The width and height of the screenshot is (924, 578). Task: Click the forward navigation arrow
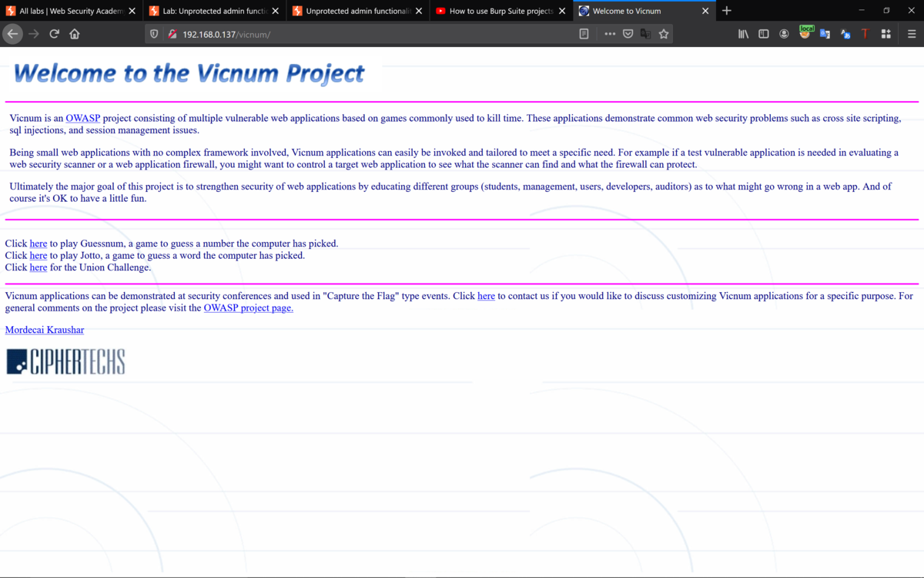33,34
